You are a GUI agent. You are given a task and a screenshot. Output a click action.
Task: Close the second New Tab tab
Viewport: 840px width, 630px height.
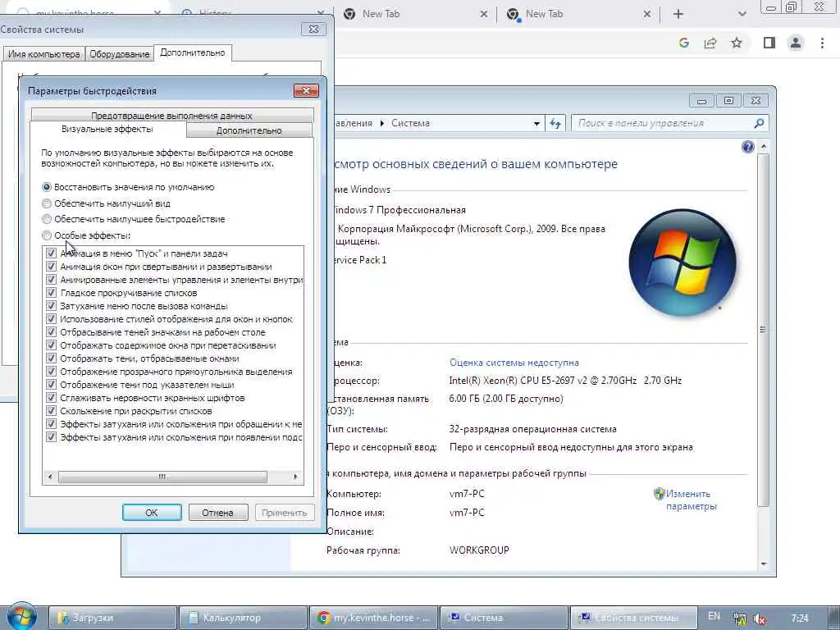[x=647, y=14]
